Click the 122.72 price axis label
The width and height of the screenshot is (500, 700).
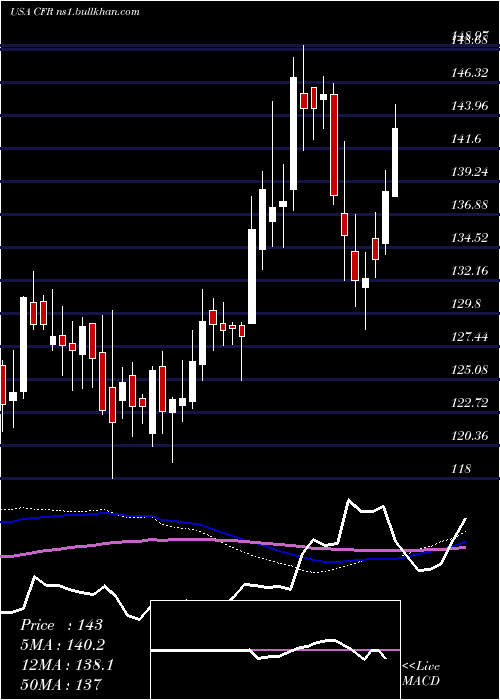(470, 403)
